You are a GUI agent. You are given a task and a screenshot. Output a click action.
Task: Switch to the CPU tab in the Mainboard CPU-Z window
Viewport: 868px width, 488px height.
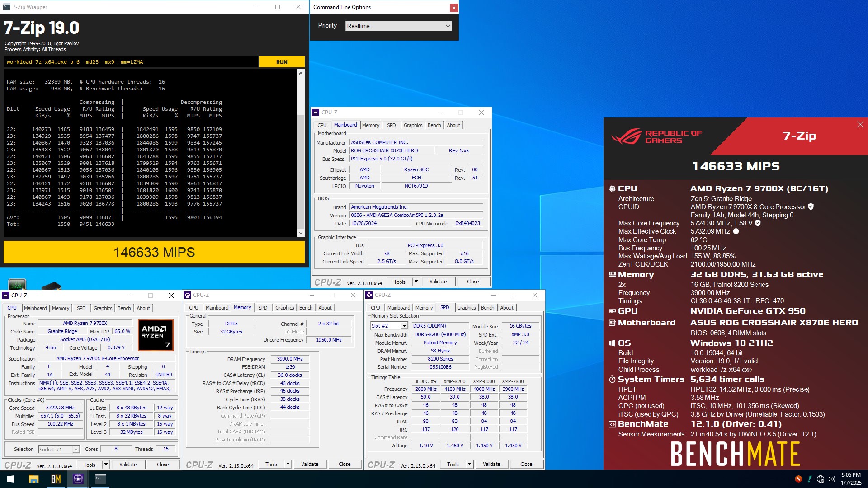[x=322, y=125]
